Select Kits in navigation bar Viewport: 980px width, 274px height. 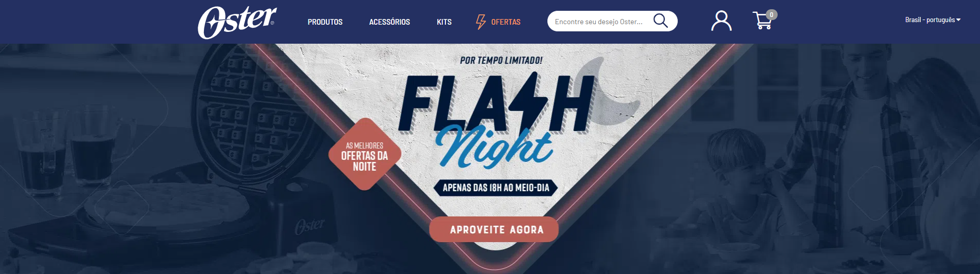(444, 22)
